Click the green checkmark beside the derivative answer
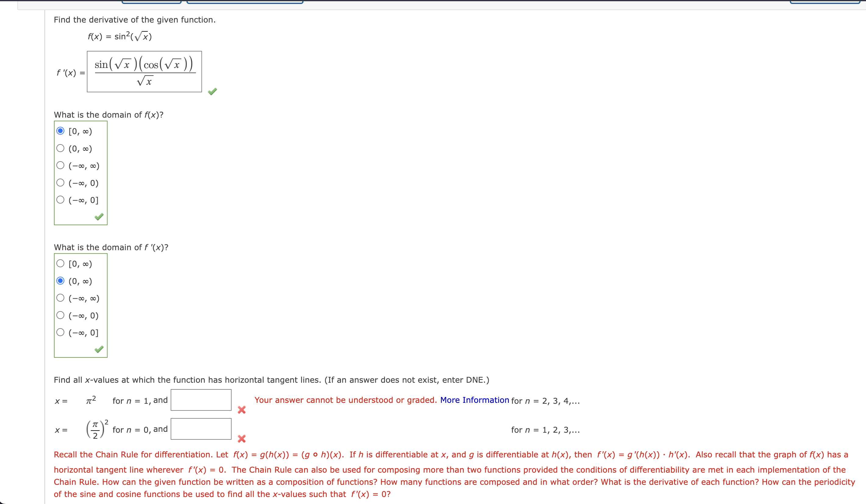The width and height of the screenshot is (866, 504). [212, 91]
